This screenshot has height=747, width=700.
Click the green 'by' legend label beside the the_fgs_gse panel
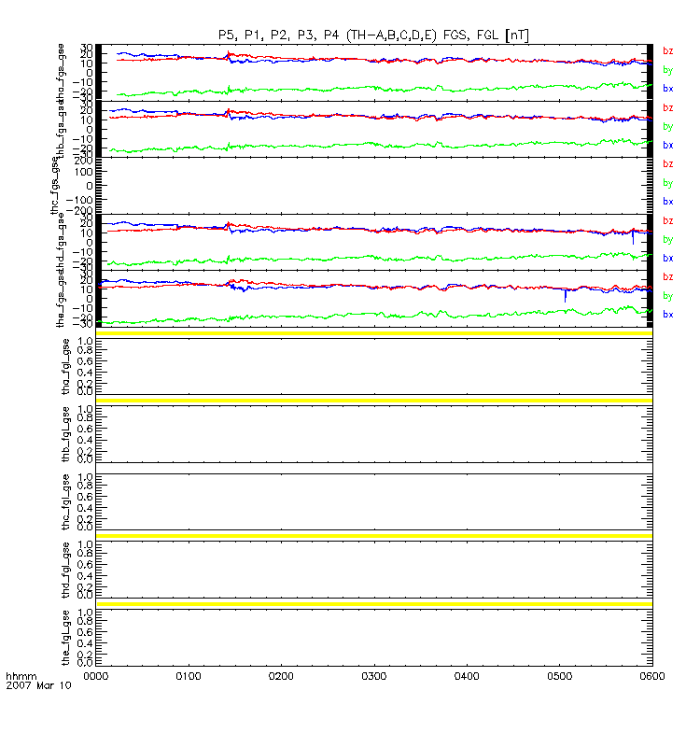(x=668, y=296)
